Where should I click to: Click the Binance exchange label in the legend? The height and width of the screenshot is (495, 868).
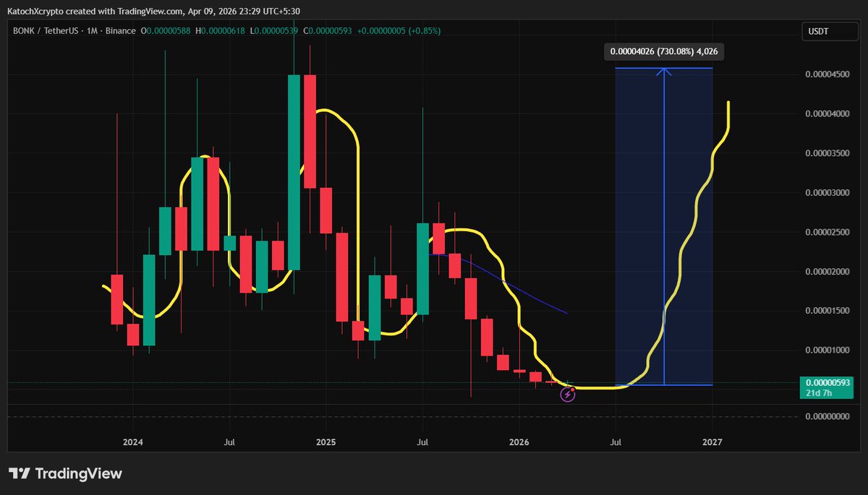pos(119,30)
